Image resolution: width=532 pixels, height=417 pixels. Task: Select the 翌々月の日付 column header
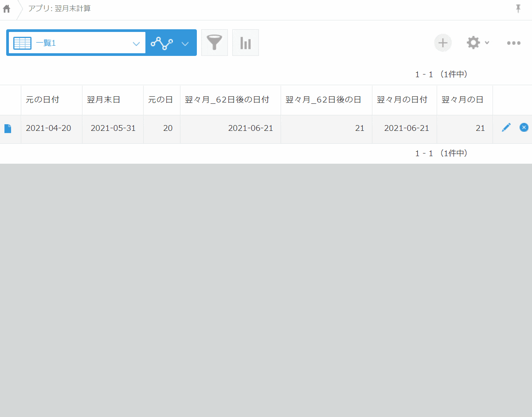[402, 100]
